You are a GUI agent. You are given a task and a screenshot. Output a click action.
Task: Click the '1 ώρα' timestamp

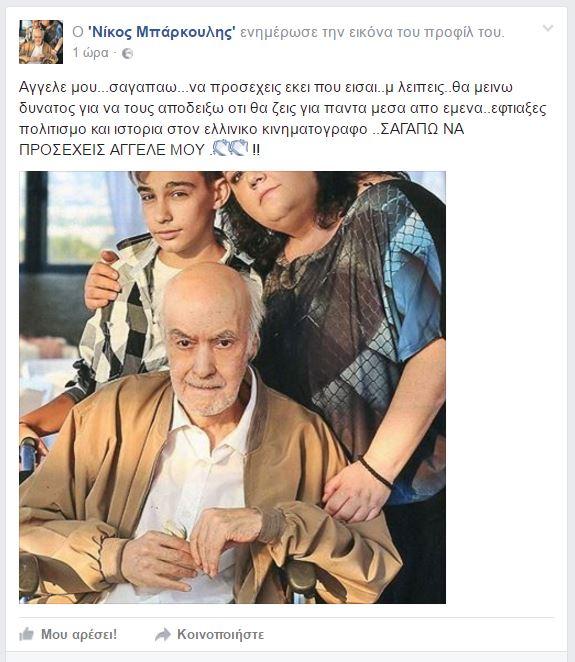tap(90, 53)
